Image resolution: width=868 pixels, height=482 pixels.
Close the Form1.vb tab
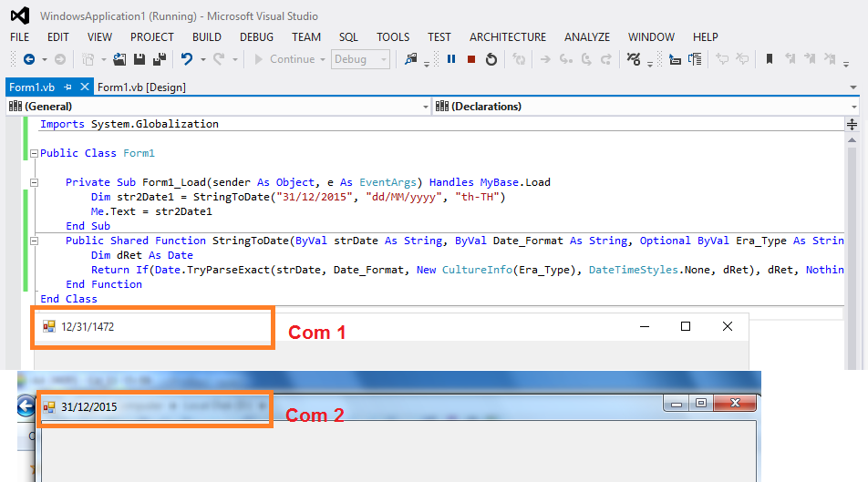85,87
